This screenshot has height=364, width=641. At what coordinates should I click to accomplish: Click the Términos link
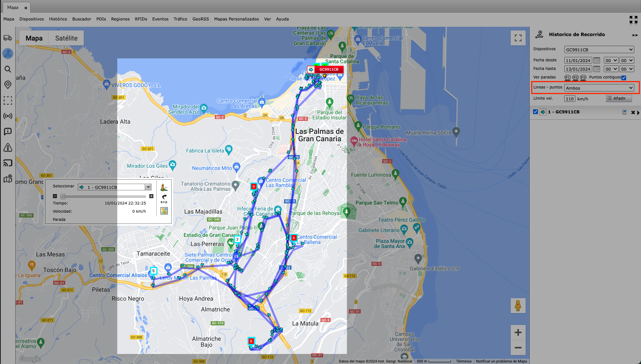tap(463, 361)
